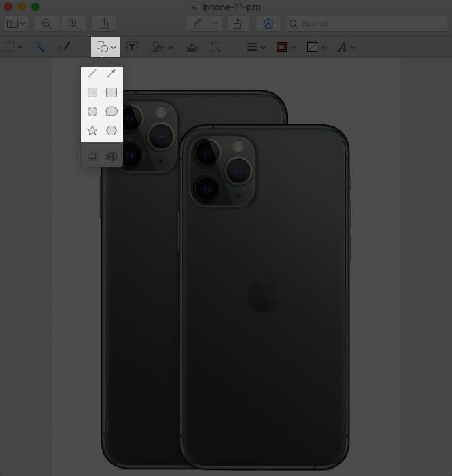Screen dimensions: 452x476
Task: Zoom in on the image
Action: pyautogui.click(x=73, y=24)
